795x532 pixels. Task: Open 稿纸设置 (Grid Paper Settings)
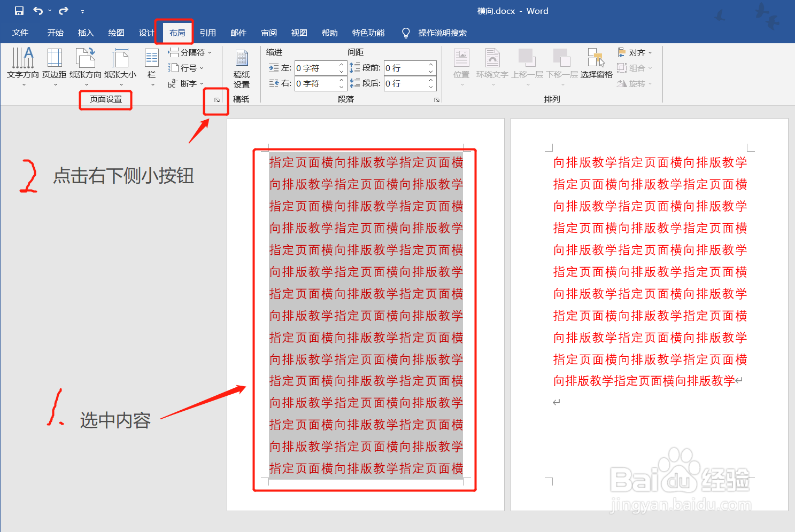241,67
